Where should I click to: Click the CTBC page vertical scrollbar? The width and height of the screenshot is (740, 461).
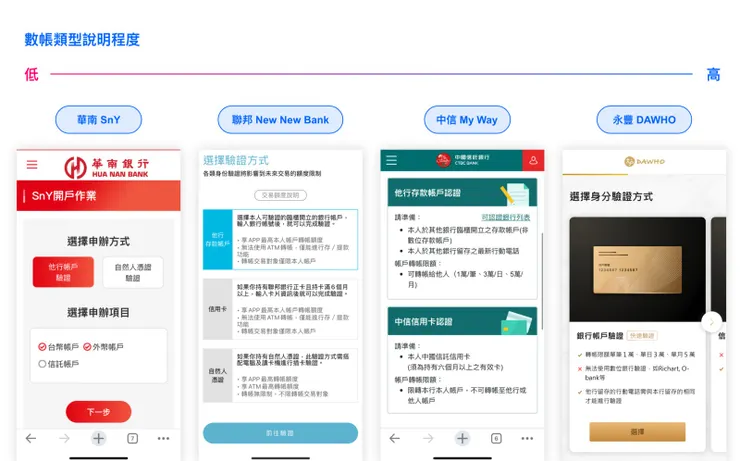pyautogui.click(x=542, y=281)
